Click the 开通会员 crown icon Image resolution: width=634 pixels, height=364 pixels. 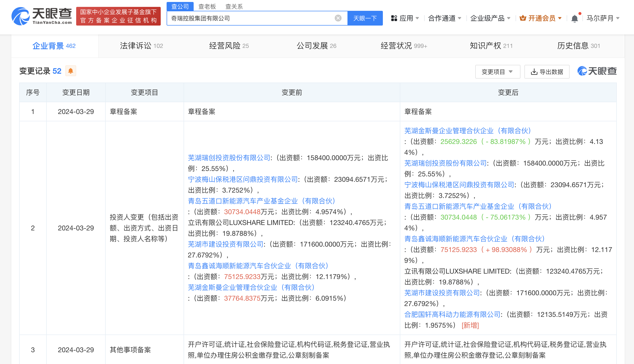click(522, 18)
